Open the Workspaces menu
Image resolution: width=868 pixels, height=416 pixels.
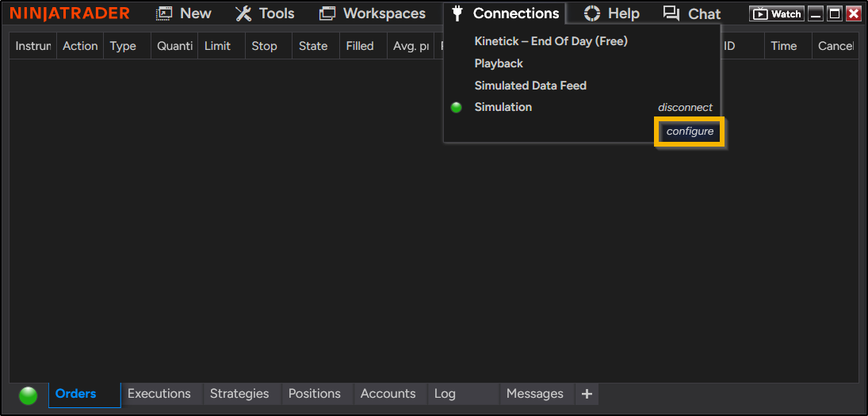click(x=373, y=13)
